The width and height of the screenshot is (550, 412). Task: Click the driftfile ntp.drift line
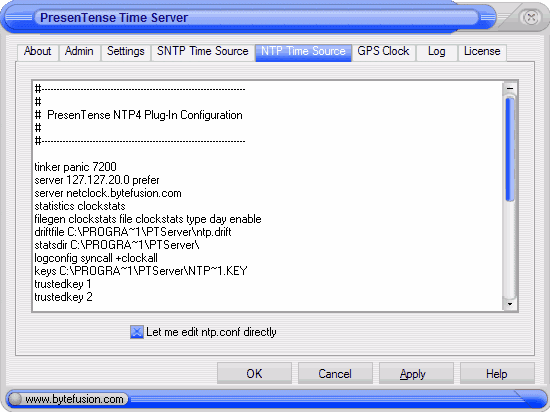click(x=133, y=232)
